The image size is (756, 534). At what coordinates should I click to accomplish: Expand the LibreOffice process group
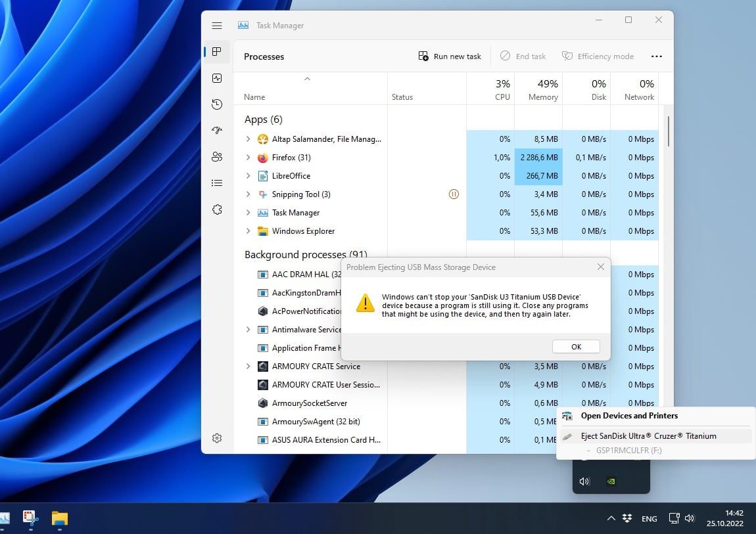(248, 176)
